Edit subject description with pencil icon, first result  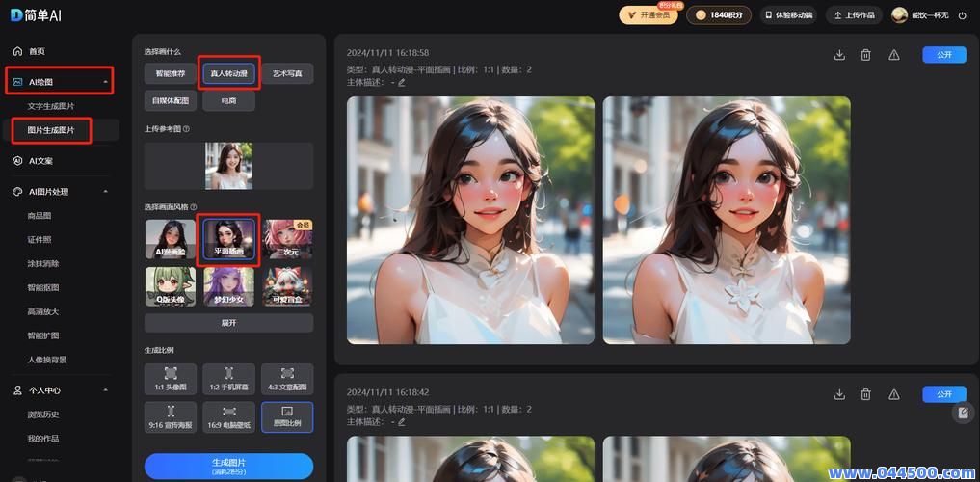pyautogui.click(x=402, y=83)
